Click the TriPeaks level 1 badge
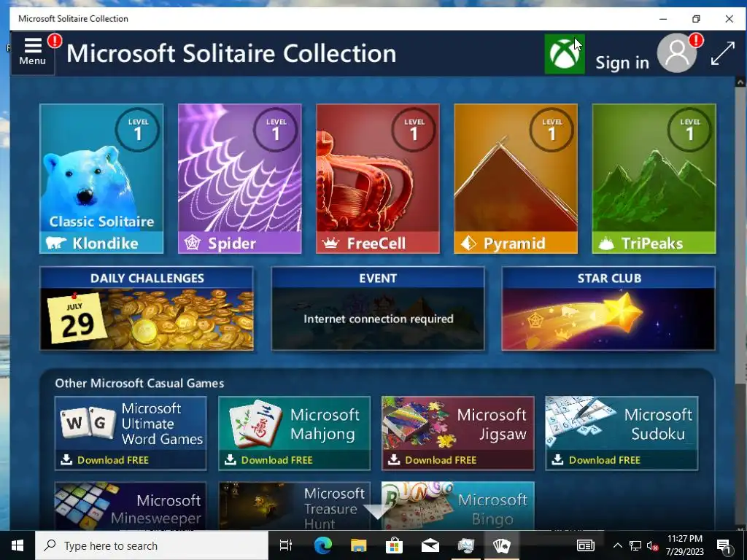 click(690, 130)
